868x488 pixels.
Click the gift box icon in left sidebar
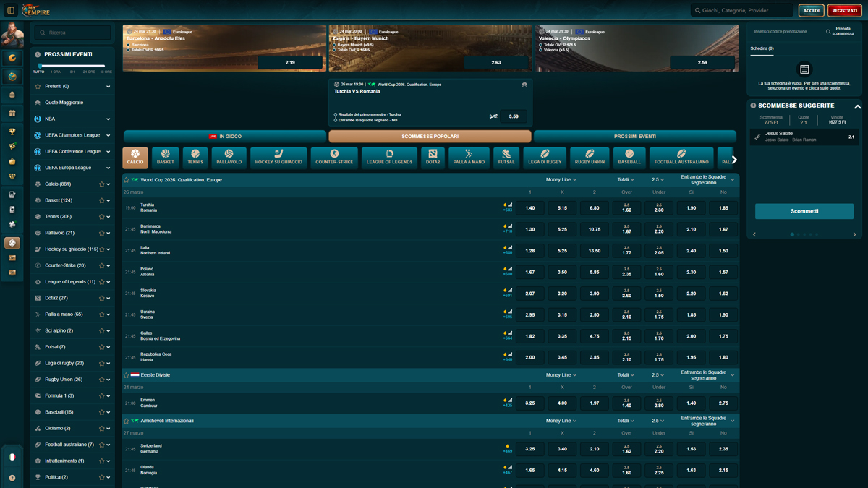[x=12, y=114]
